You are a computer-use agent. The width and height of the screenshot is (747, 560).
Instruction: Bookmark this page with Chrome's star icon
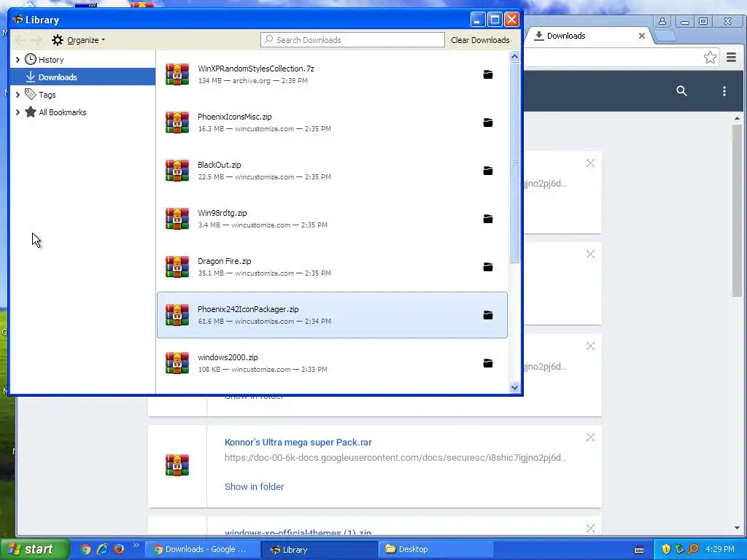710,58
